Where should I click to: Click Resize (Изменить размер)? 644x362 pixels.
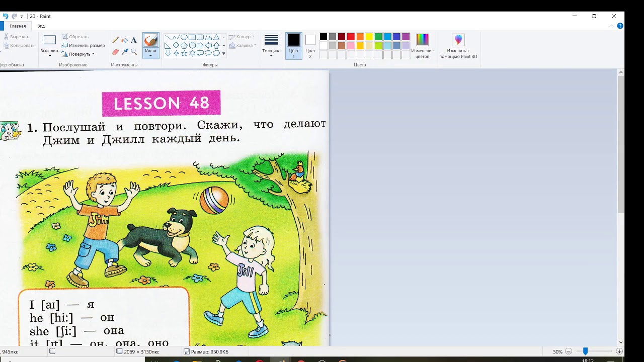pyautogui.click(x=83, y=45)
